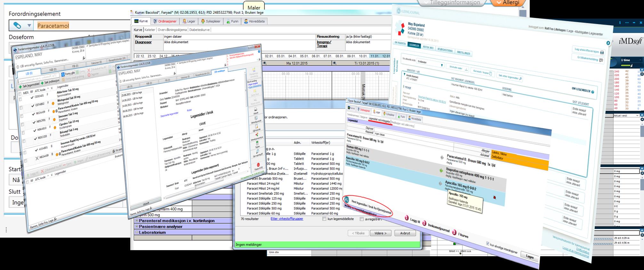Click the Maler tab at top
Image resolution: width=644 pixels, height=270 pixels.
point(254,7)
